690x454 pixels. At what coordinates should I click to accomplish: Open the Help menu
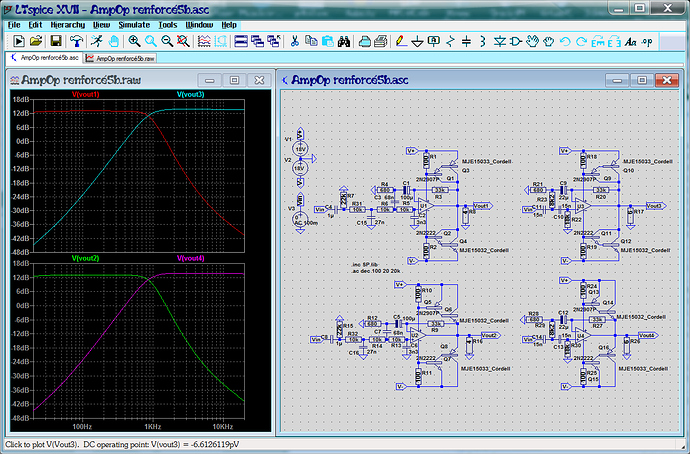(229, 25)
